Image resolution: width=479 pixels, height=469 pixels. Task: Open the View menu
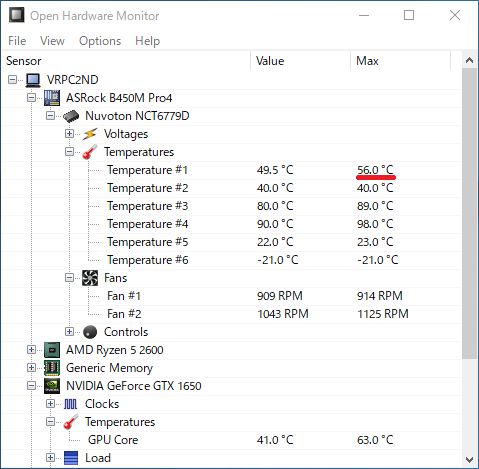tap(52, 41)
